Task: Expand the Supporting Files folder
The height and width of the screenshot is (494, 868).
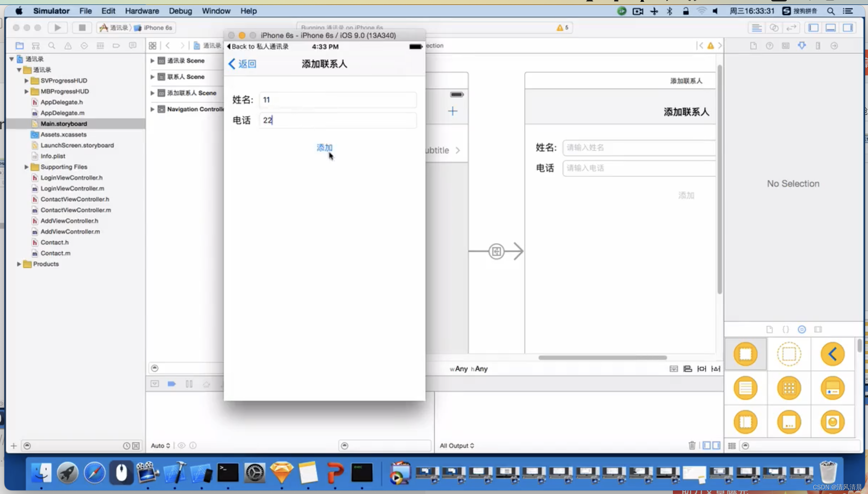Action: pos(26,167)
